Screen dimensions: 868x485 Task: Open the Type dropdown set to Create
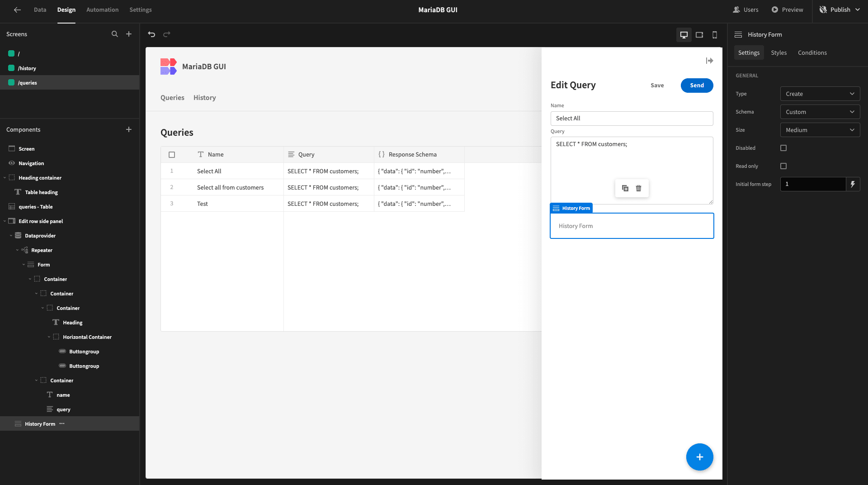[x=820, y=94]
